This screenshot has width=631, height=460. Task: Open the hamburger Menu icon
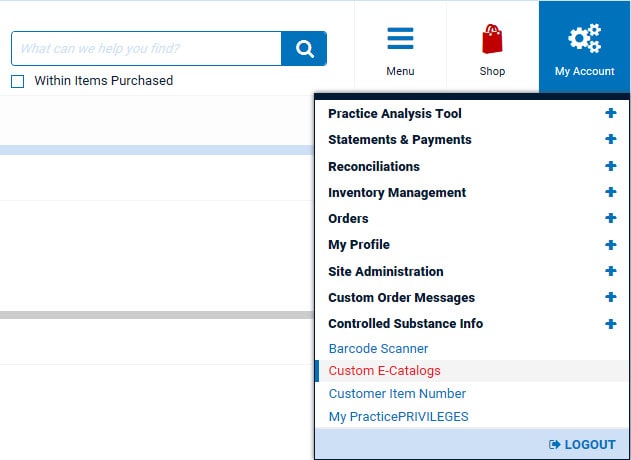400,39
